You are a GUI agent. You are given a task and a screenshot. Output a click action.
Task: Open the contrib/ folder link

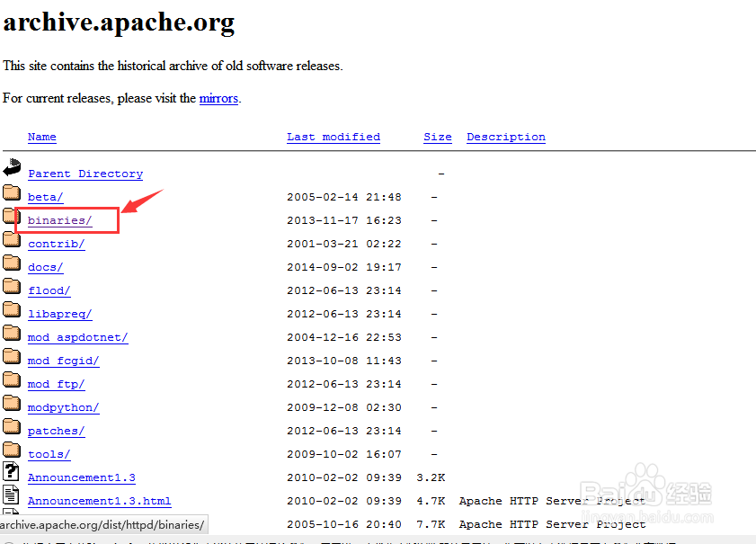tap(57, 244)
